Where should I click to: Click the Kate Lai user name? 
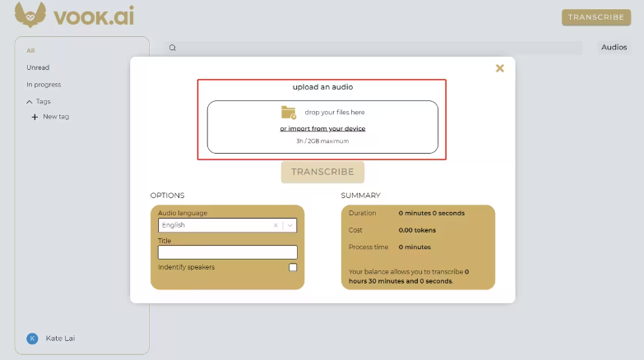[x=60, y=339]
